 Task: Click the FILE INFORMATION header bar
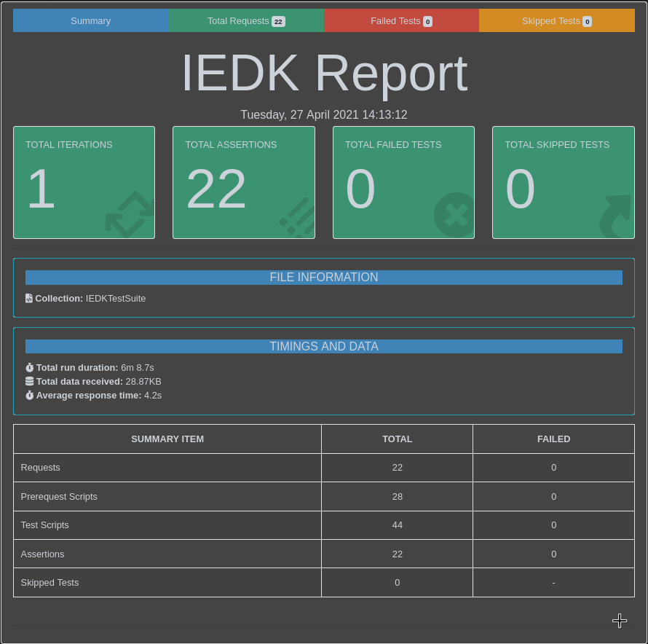324,278
